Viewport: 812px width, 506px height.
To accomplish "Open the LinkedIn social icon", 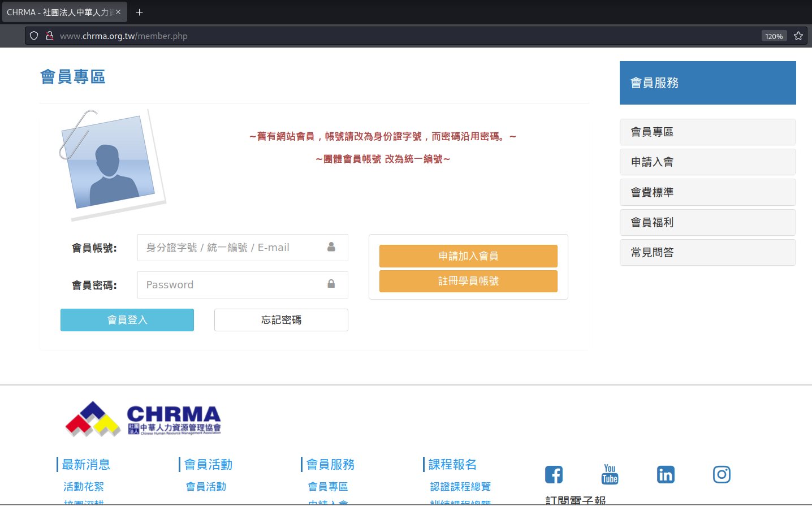I will [666, 474].
